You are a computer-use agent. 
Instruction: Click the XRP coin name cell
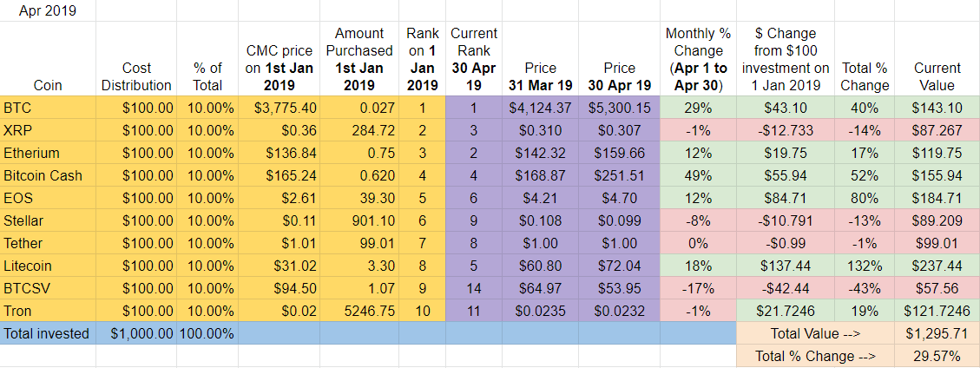click(x=48, y=130)
